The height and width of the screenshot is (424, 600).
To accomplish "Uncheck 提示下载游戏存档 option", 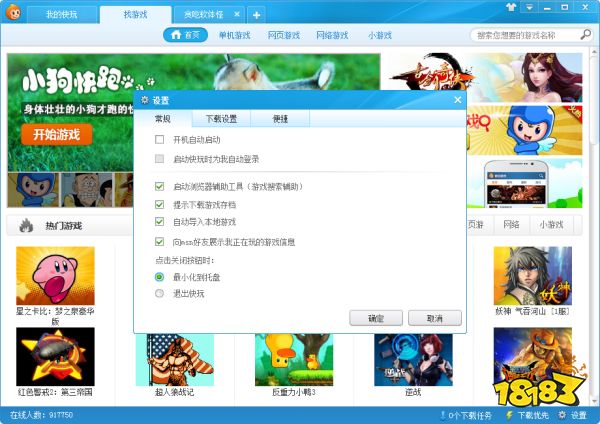I will 160,205.
